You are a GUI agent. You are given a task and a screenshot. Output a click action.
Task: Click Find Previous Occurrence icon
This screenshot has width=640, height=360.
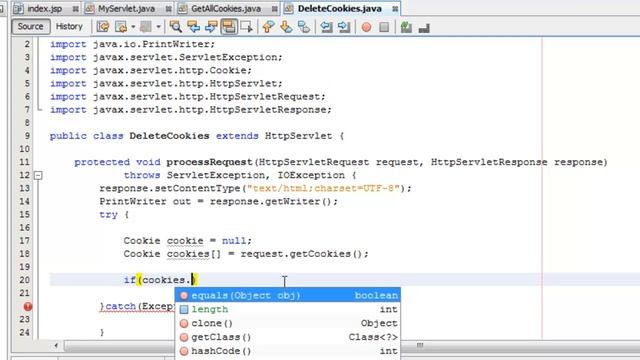pyautogui.click(x=193, y=27)
